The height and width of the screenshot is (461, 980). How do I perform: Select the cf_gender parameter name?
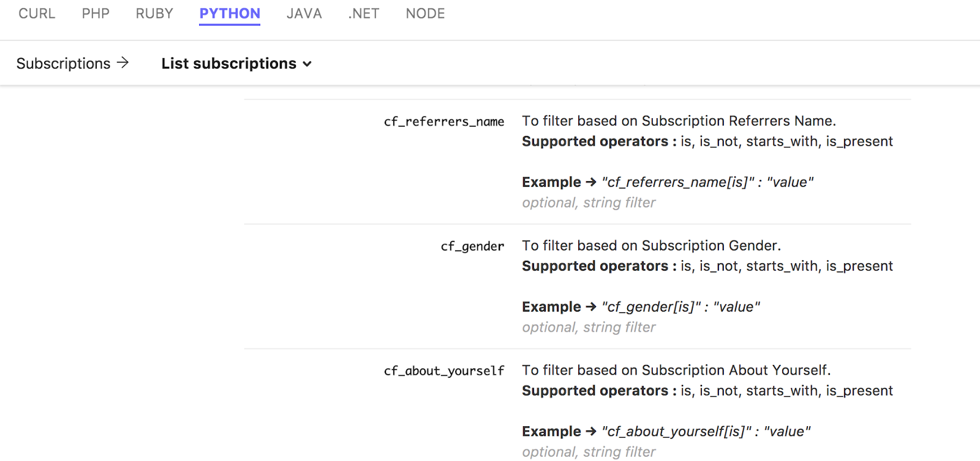472,246
